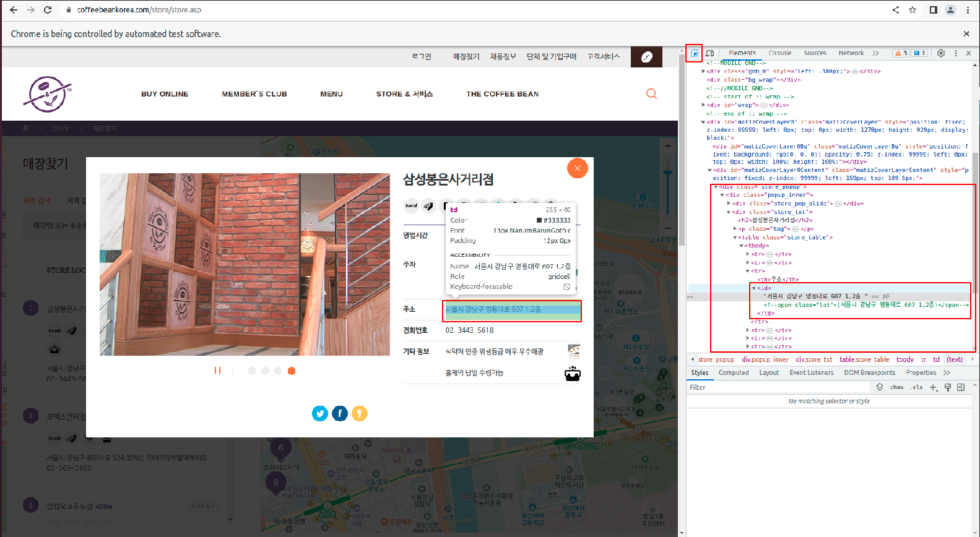Open the Network tab
Viewport: 980px width, 537px height.
pos(851,53)
